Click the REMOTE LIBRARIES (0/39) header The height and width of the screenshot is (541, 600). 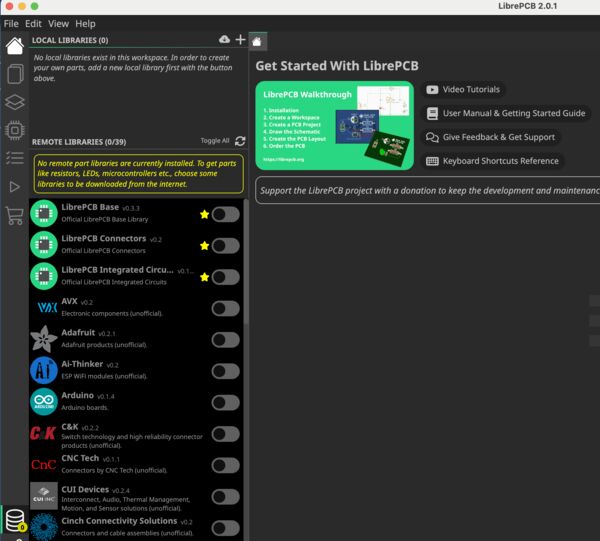tap(79, 142)
